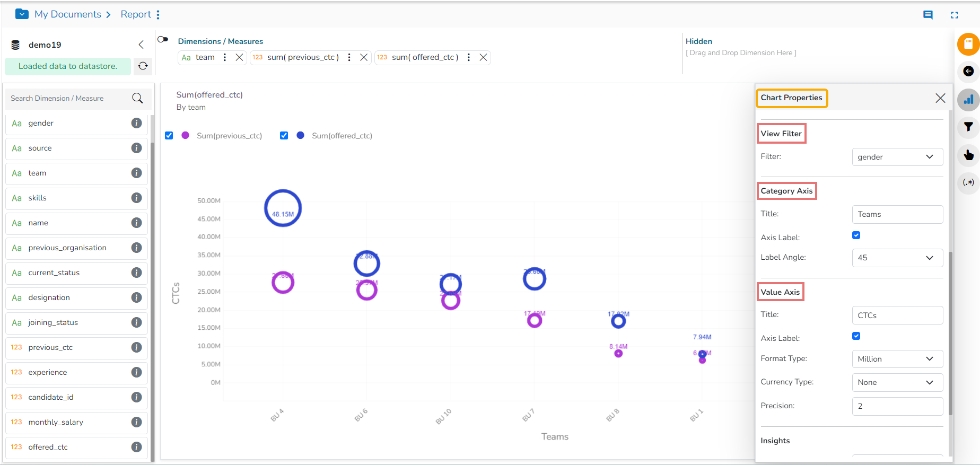Remove the team dimension chip

coord(240,57)
